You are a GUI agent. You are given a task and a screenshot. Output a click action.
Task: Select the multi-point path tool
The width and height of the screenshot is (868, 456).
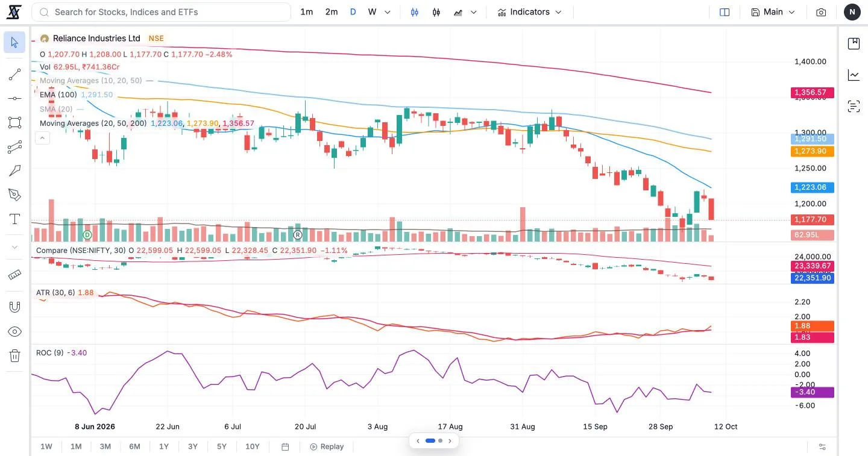14,146
